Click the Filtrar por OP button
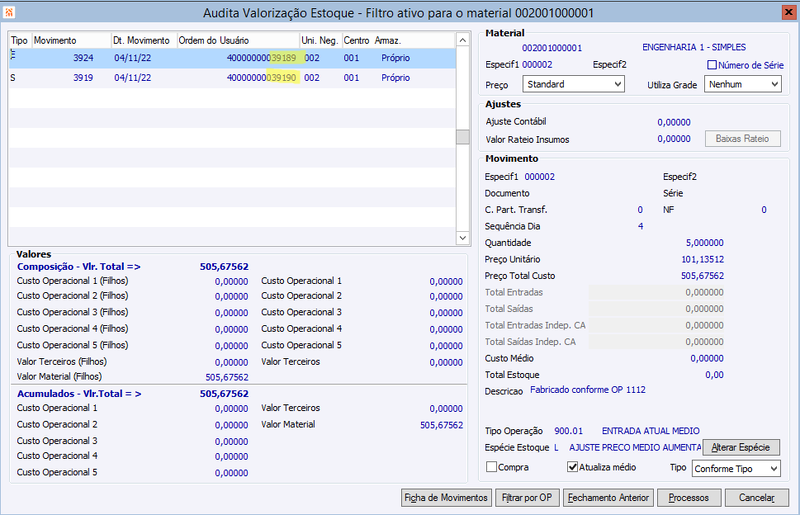 pyautogui.click(x=527, y=498)
